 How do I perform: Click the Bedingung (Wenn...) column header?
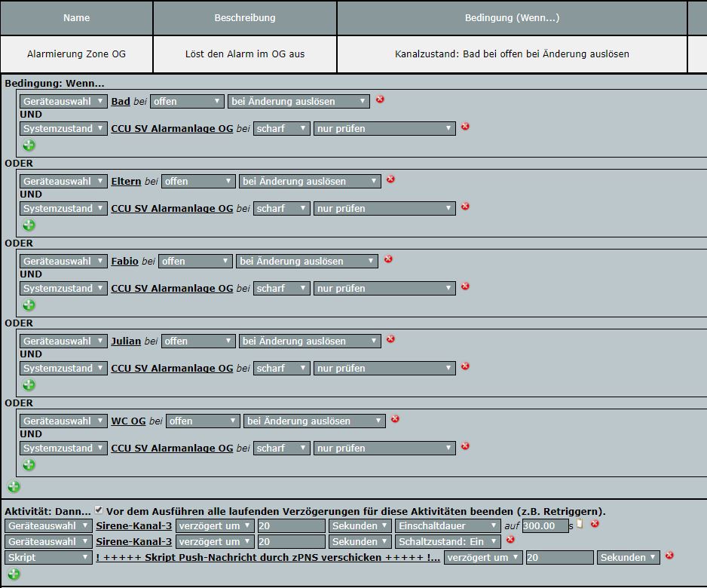click(x=512, y=17)
